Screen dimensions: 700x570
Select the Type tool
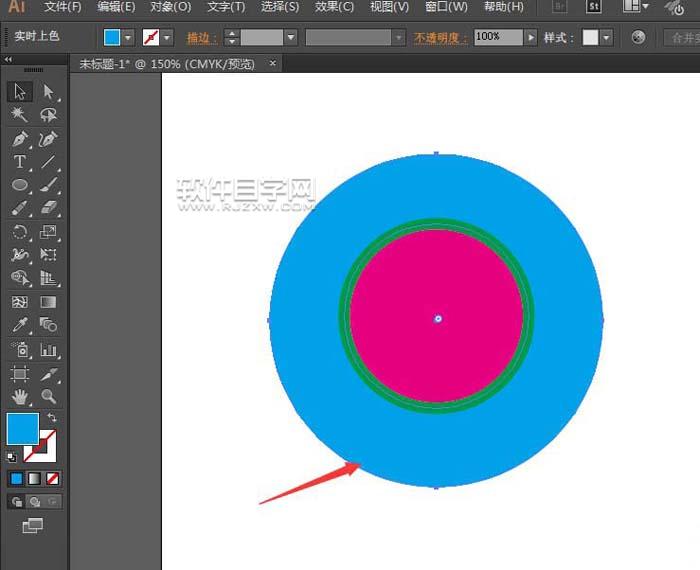pyautogui.click(x=19, y=162)
